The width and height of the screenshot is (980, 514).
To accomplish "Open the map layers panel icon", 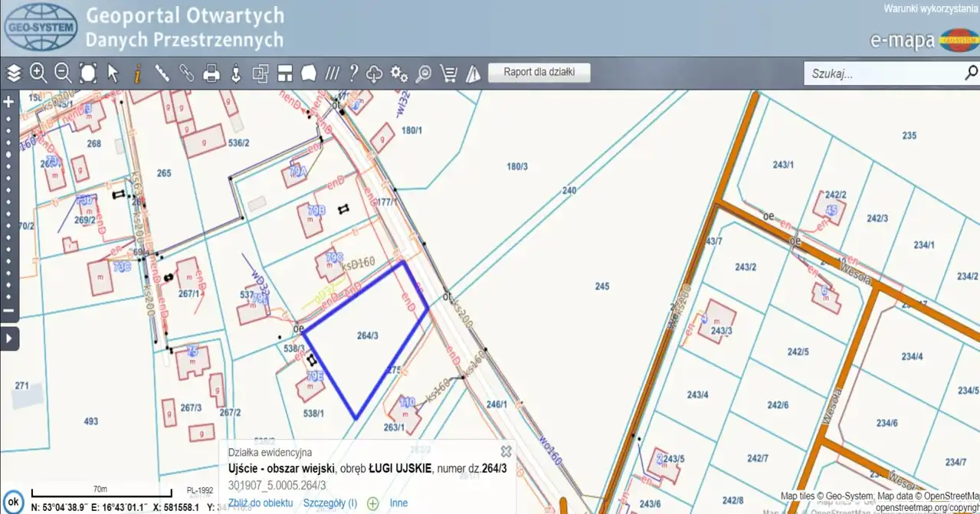I will 14,74.
